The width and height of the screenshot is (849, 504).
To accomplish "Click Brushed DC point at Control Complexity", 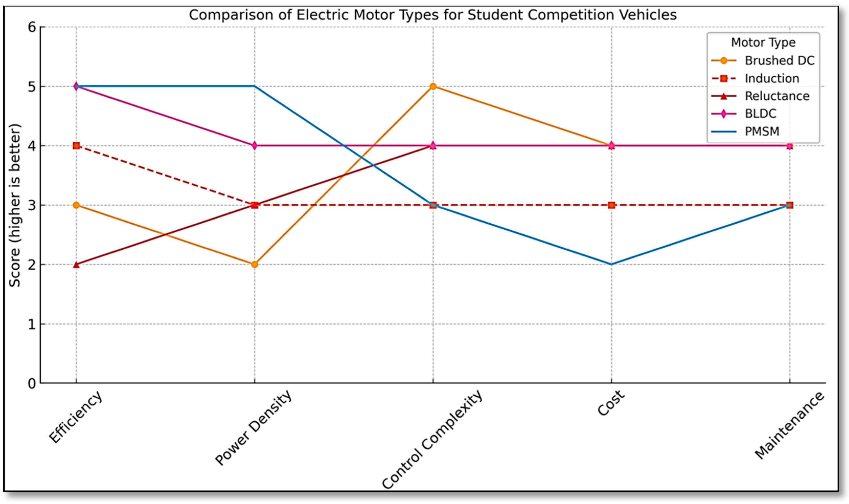I will click(433, 86).
